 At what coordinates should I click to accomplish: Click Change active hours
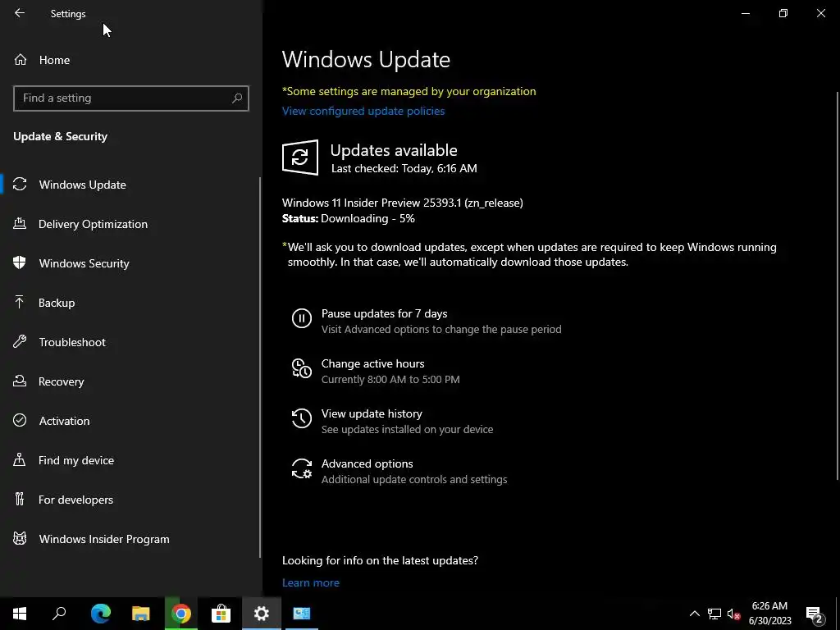tap(373, 363)
